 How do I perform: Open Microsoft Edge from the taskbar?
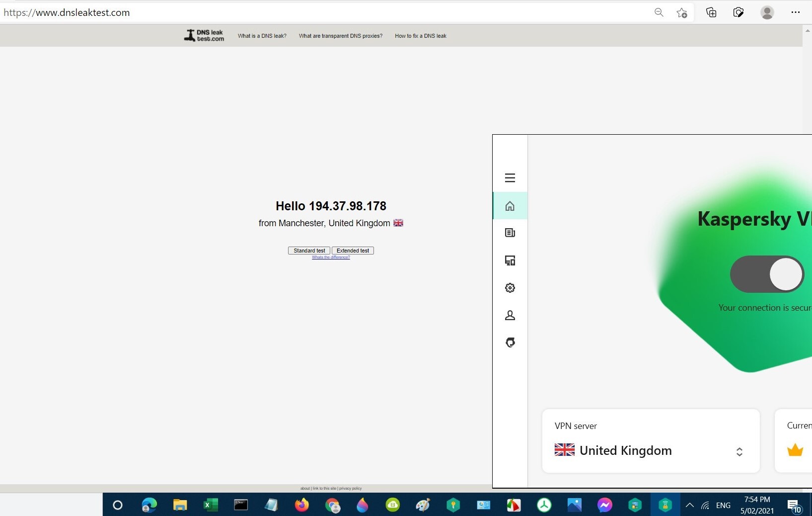point(149,505)
